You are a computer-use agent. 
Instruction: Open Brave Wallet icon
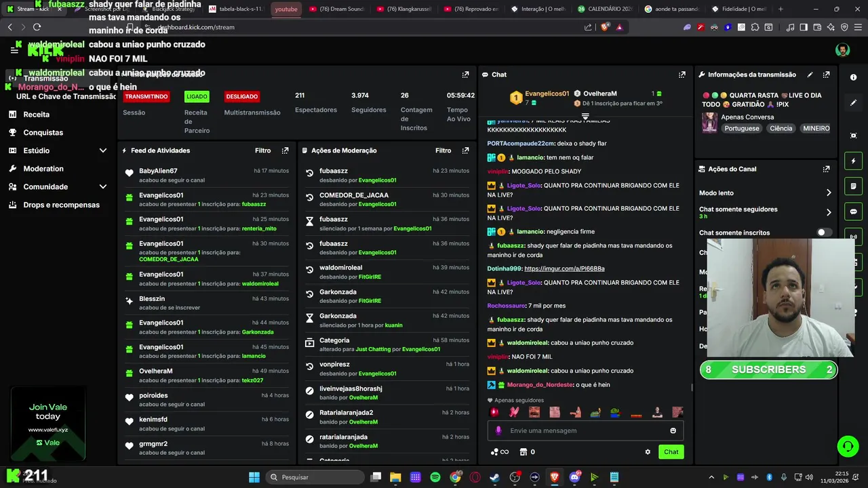coord(817,27)
